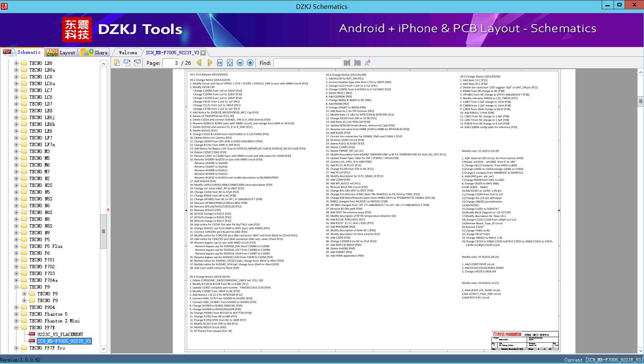Select TECNO LE6h tree item
This screenshot has width=644, height=364.
[x=42, y=124]
